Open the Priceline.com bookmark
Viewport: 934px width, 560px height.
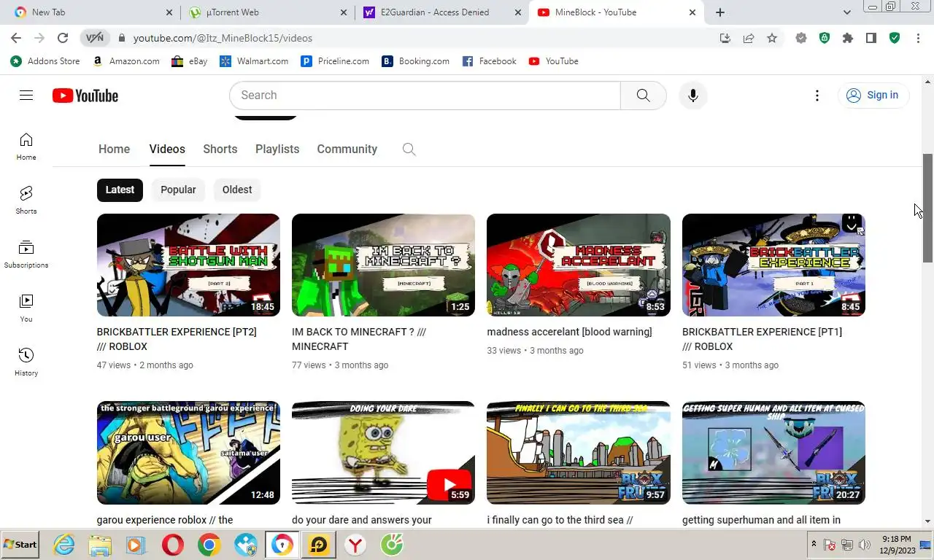(335, 61)
